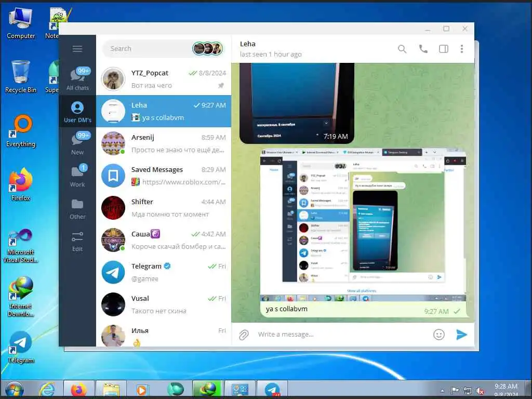Open the Shifter chat
Viewport: 532px width, 399px height.
(164, 208)
